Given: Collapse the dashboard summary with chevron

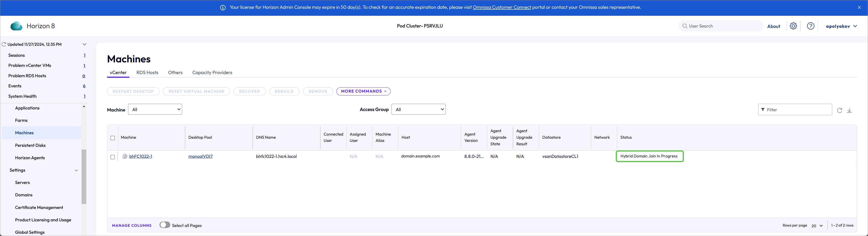Looking at the screenshot, I should pos(85,44).
